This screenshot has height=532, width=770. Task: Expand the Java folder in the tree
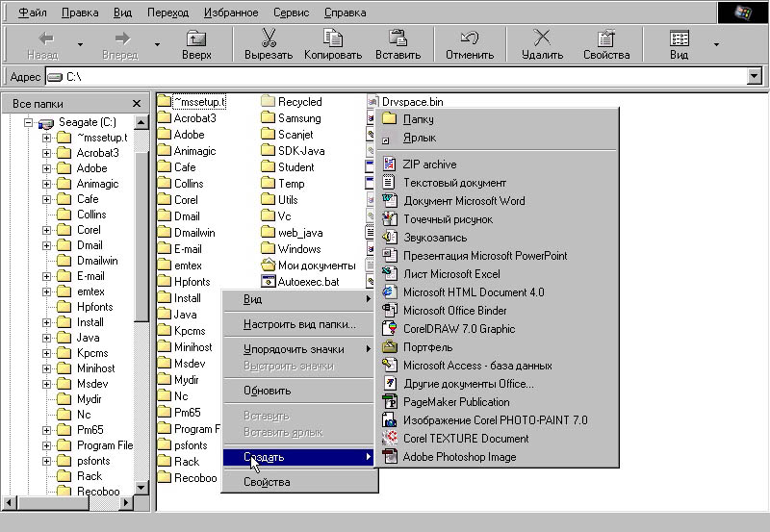(x=46, y=338)
